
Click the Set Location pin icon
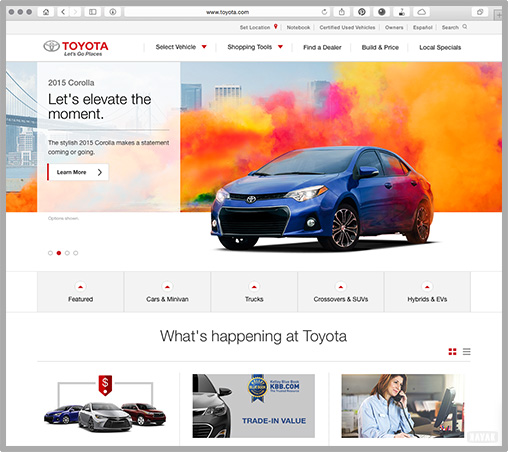(276, 27)
